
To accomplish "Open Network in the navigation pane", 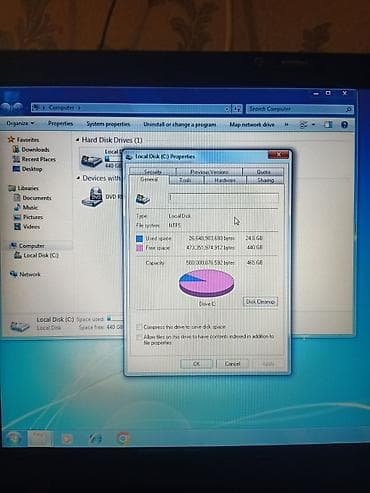I will tap(30, 274).
